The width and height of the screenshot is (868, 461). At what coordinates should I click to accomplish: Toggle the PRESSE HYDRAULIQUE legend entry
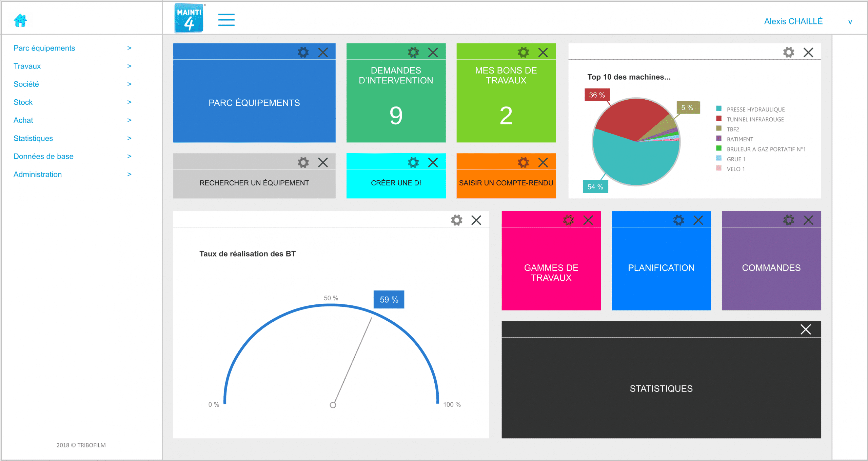point(751,109)
